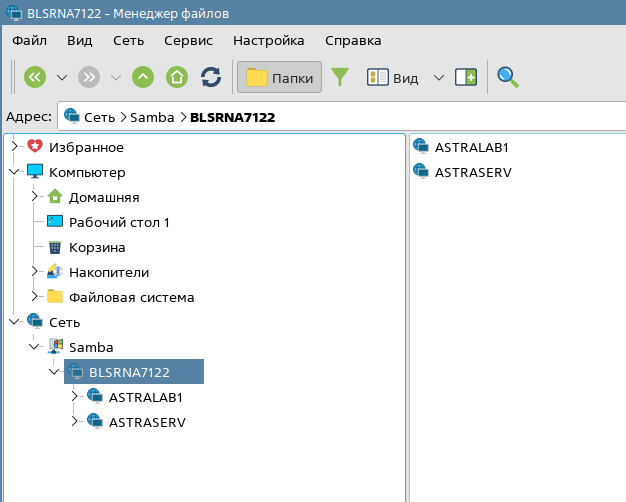Select ASTRASERV in the folder tree
The height and width of the screenshot is (502, 626).
tap(147, 423)
